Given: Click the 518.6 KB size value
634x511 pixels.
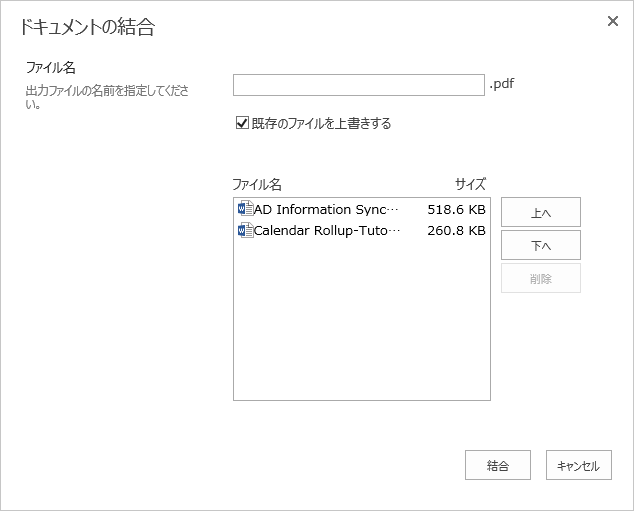Looking at the screenshot, I should click(456, 210).
